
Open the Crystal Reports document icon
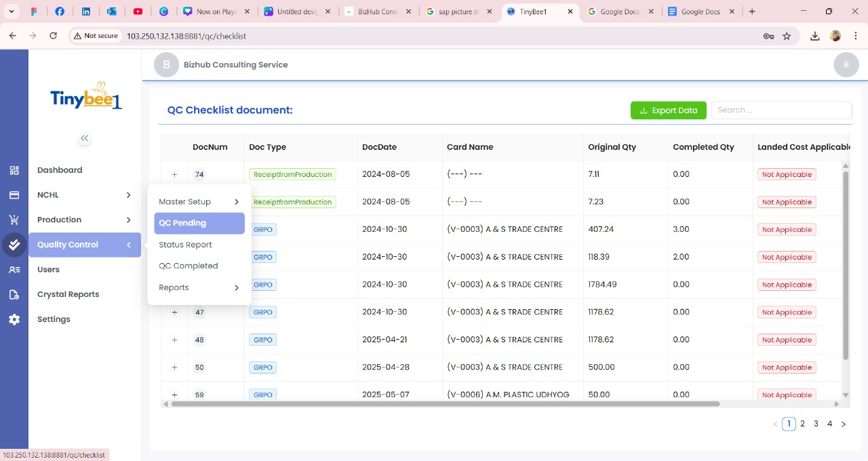(x=14, y=294)
